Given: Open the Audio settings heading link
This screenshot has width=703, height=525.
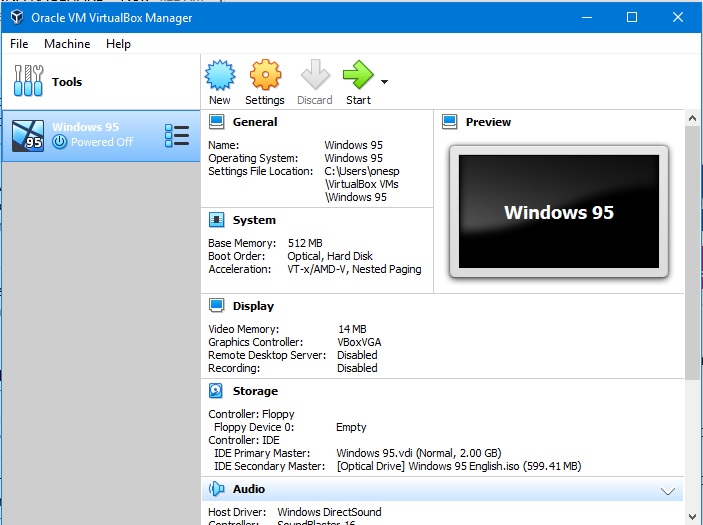Looking at the screenshot, I should point(249,489).
